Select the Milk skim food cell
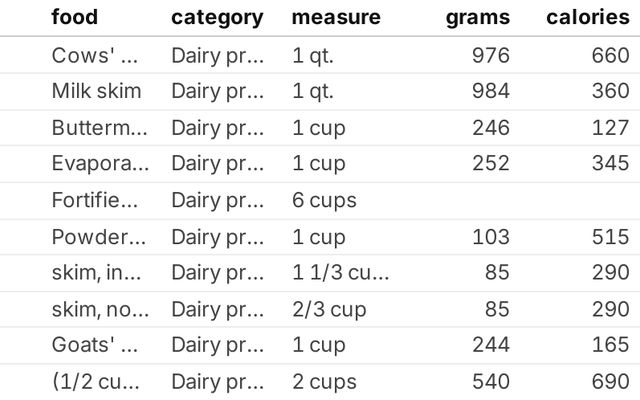Screen dimensions: 640x400 [96, 91]
